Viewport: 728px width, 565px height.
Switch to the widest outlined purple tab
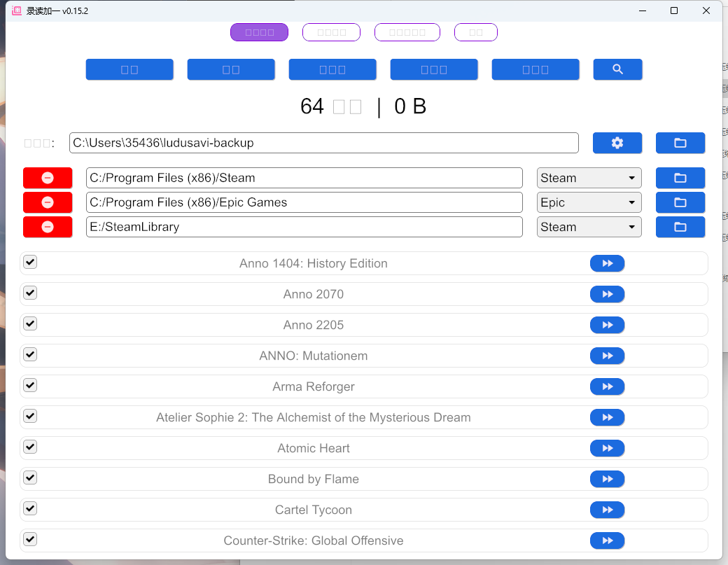(407, 32)
